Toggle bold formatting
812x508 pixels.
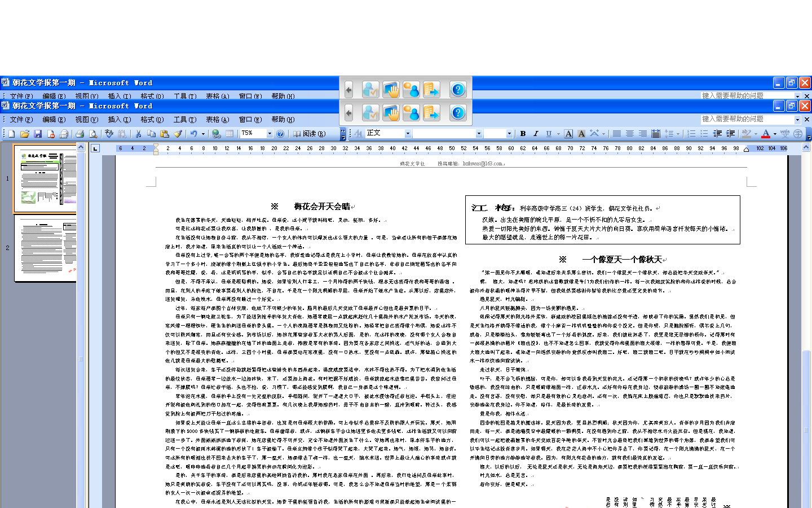point(523,134)
